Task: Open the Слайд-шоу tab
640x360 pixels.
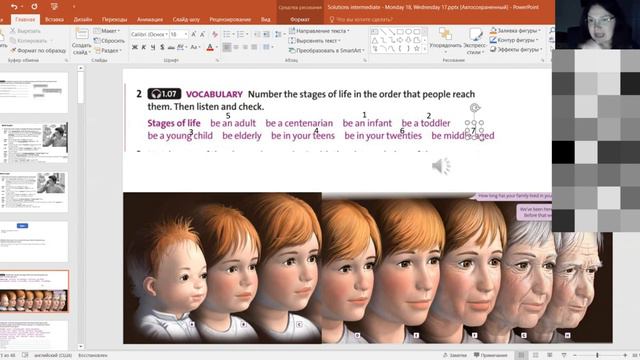Action: 186,19
